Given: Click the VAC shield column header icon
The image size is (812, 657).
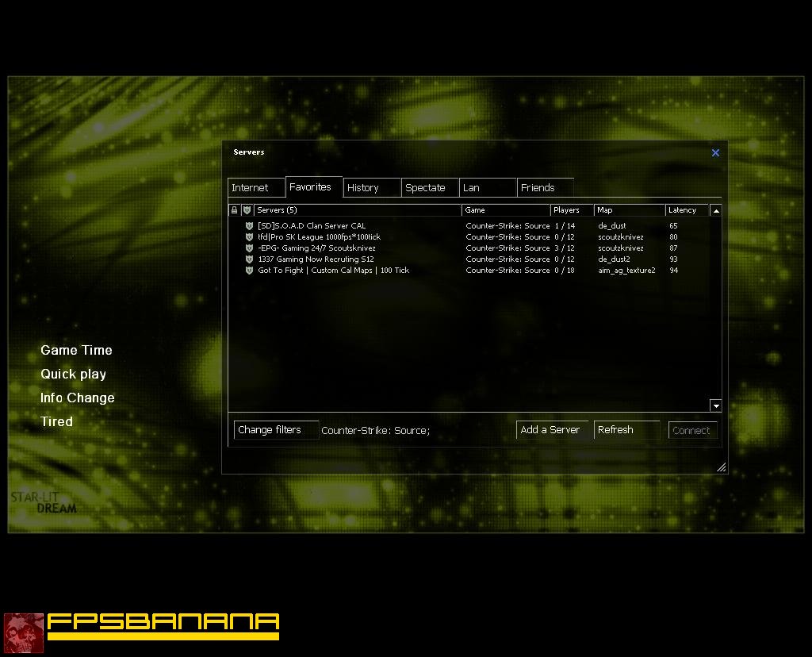Looking at the screenshot, I should 247,209.
